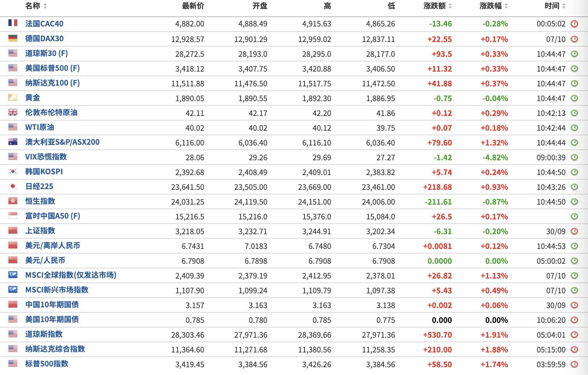The height and width of the screenshot is (375, 588).
Task: Click the green clock icon for MSCI全球指数
Action: [574, 275]
